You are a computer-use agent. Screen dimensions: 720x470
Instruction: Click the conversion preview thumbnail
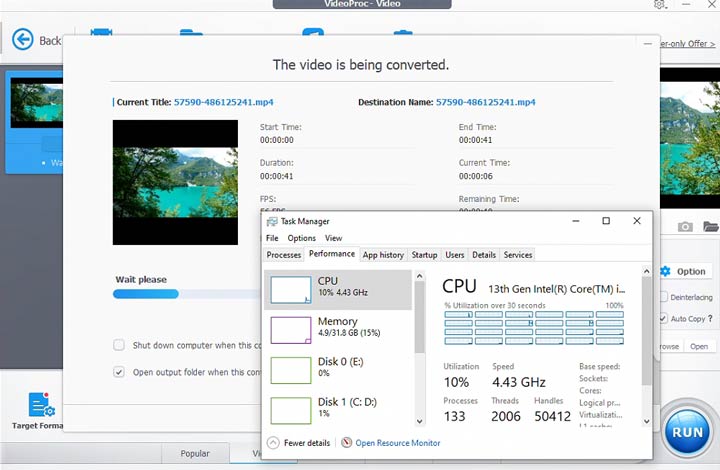pos(175,182)
